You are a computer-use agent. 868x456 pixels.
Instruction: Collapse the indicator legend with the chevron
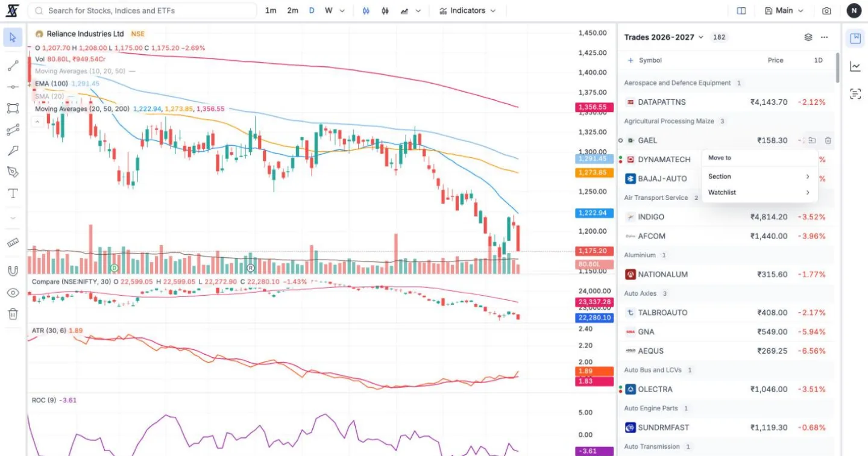coord(37,122)
